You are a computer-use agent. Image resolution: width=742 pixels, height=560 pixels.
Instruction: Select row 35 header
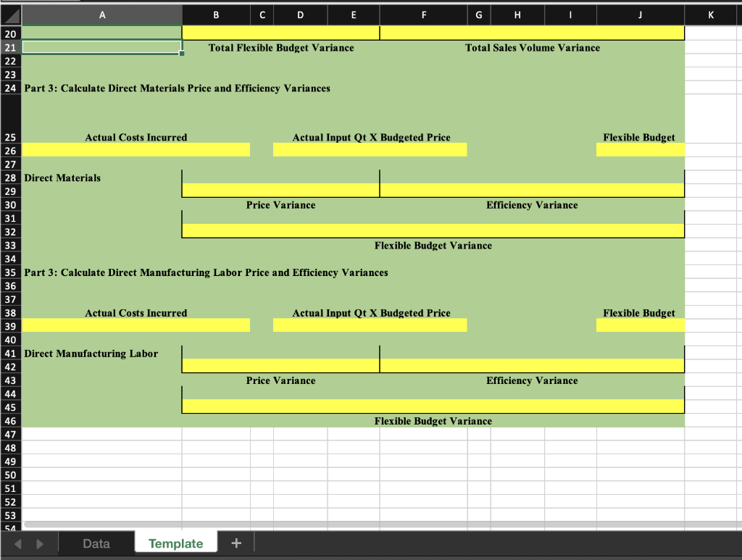[10, 272]
